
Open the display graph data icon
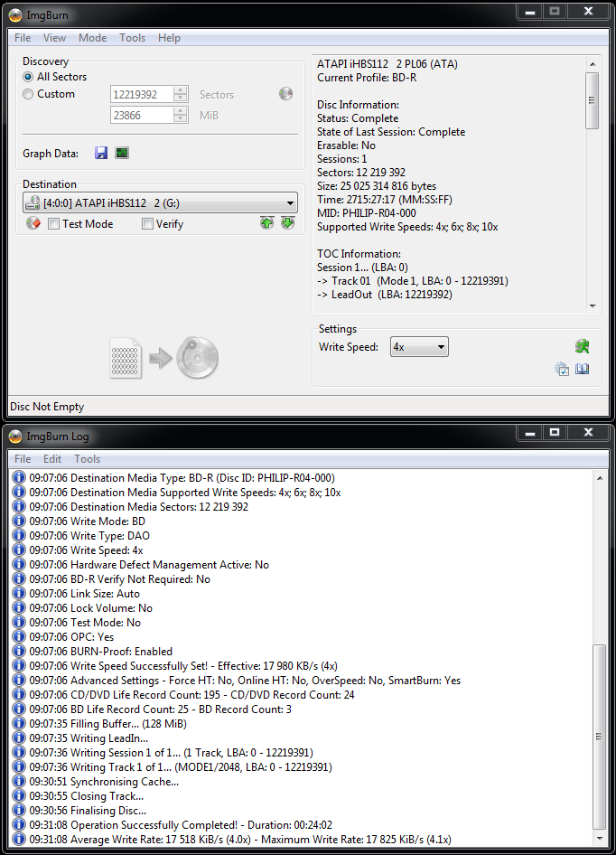point(122,154)
